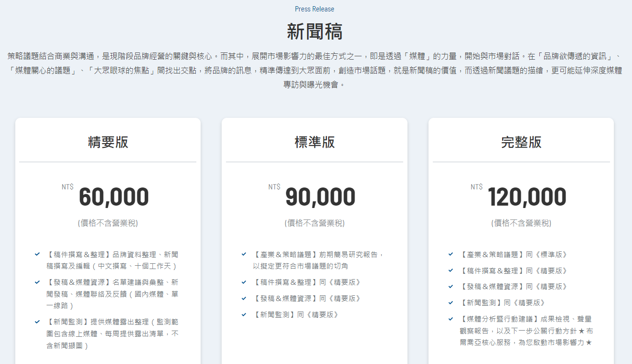Screen dimensions: 632x364
Task: Click checkmark beside 稿件撰寫＆整理 in 標準版 card
Action: 244,282
